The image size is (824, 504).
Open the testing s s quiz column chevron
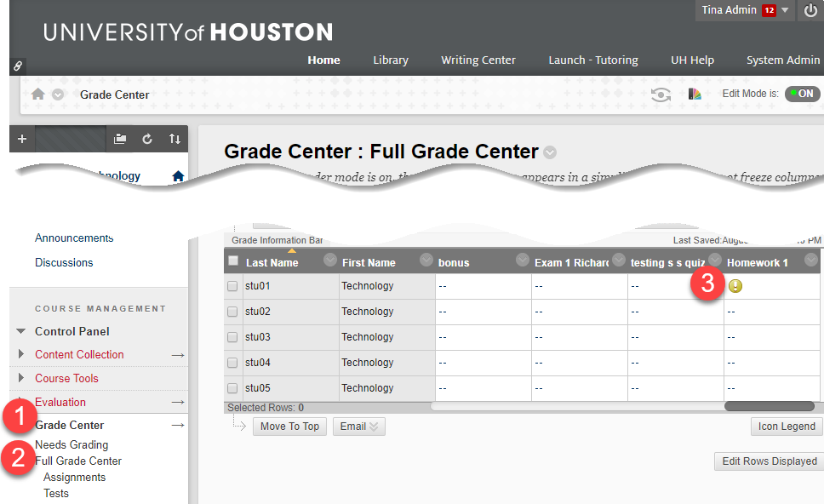[715, 260]
